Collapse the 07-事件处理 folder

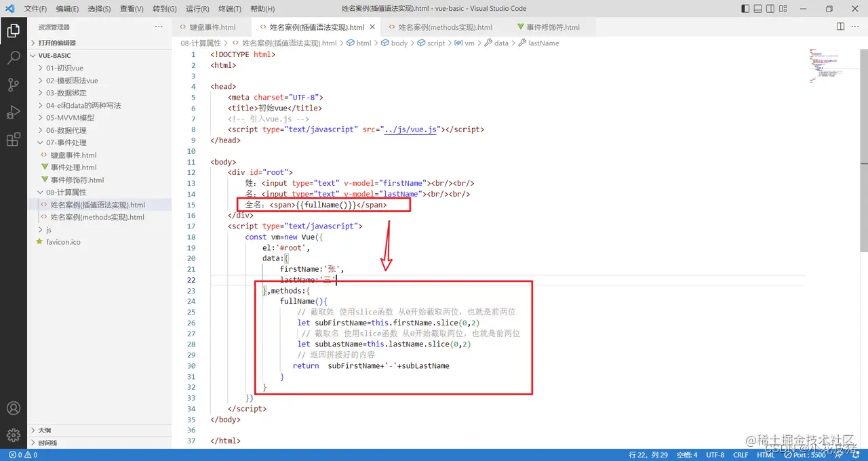(100, 142)
